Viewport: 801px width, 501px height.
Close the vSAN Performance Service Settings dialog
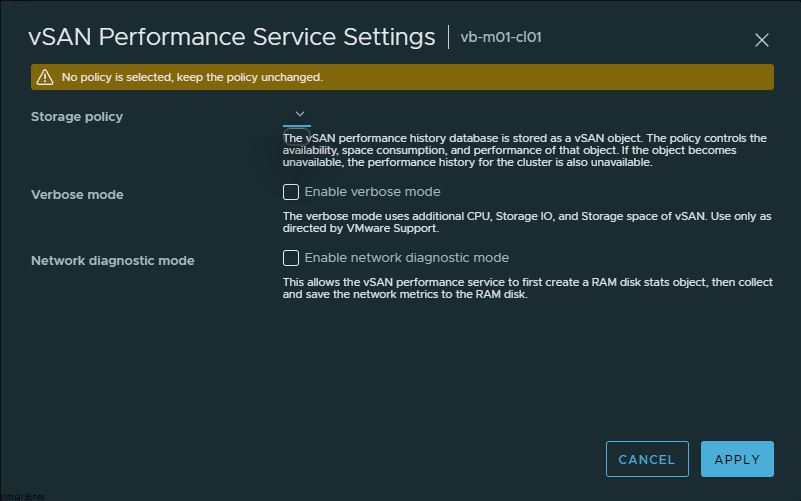[x=761, y=40]
